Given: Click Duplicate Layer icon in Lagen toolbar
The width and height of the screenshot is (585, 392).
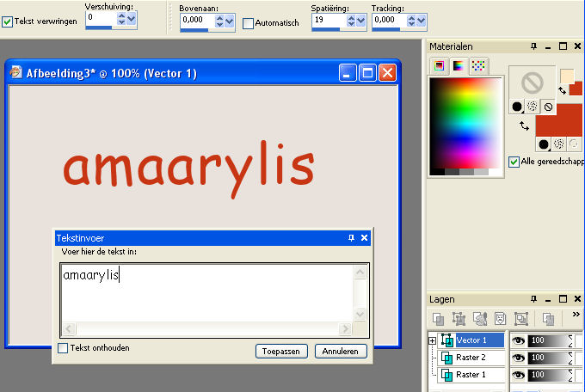Looking at the screenshot, I should (548, 319).
